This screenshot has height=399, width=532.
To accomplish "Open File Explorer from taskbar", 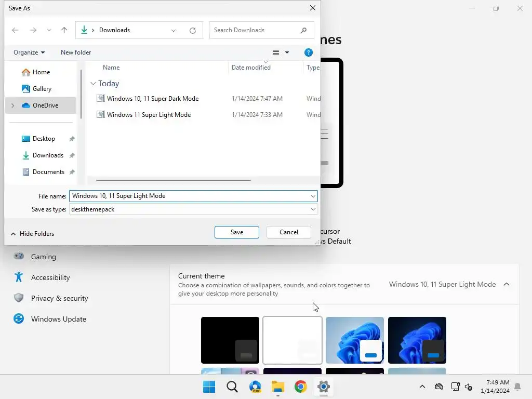I will click(x=278, y=387).
